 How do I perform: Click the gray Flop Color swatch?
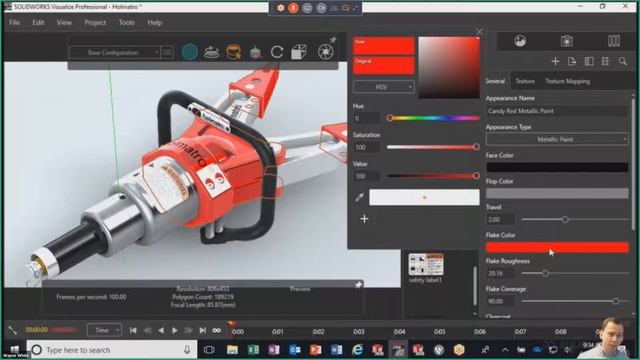click(557, 193)
